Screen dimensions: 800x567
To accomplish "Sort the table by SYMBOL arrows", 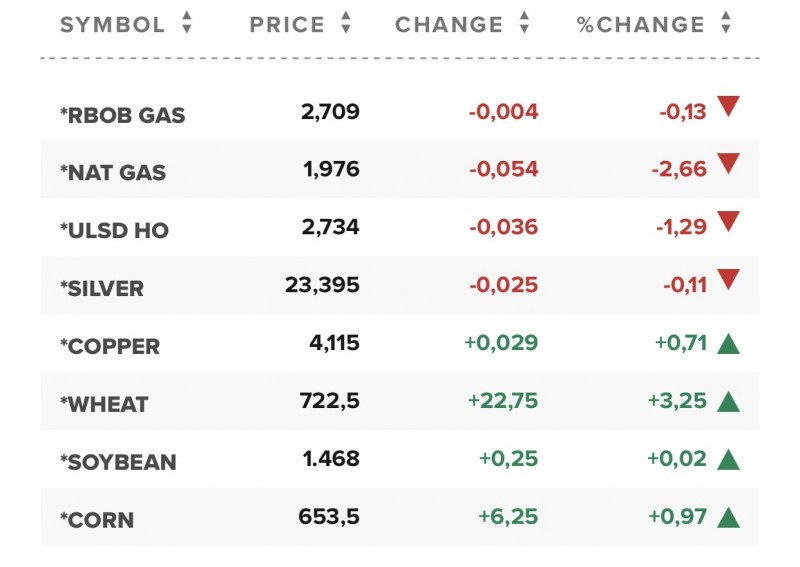I will point(187,24).
